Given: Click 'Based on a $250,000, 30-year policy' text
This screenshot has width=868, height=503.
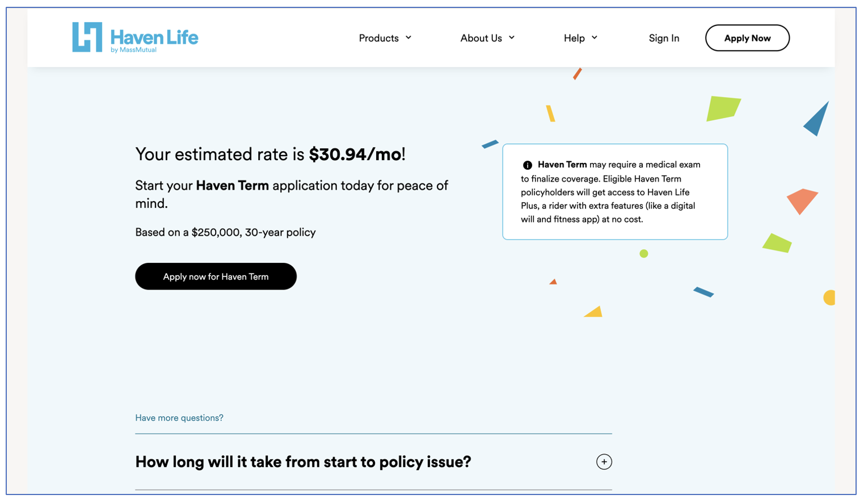Looking at the screenshot, I should (x=225, y=232).
